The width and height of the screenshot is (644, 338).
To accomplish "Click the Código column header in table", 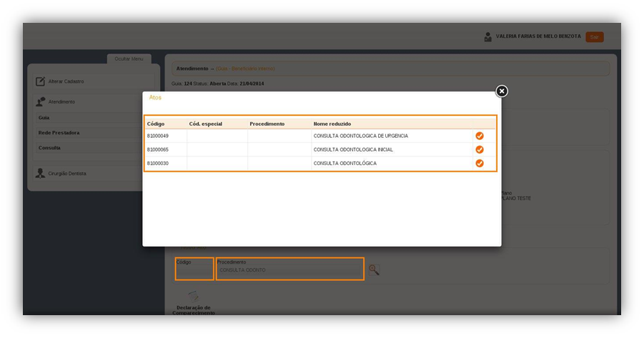I will (x=156, y=124).
